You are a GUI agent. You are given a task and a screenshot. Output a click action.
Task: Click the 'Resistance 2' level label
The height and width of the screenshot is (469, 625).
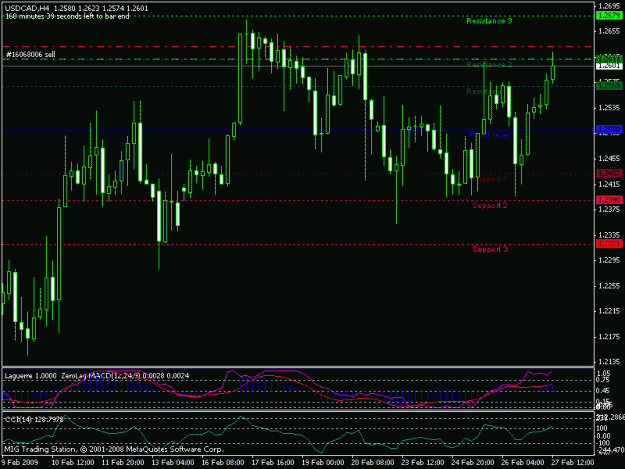(x=489, y=65)
